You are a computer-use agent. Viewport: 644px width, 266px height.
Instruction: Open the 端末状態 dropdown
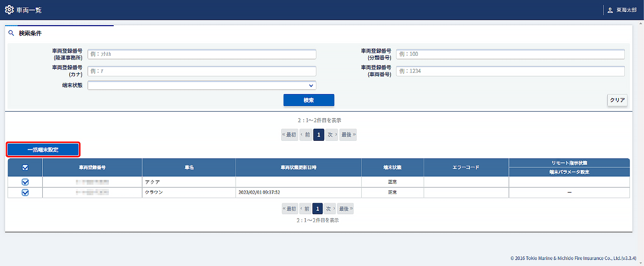[x=202, y=85]
